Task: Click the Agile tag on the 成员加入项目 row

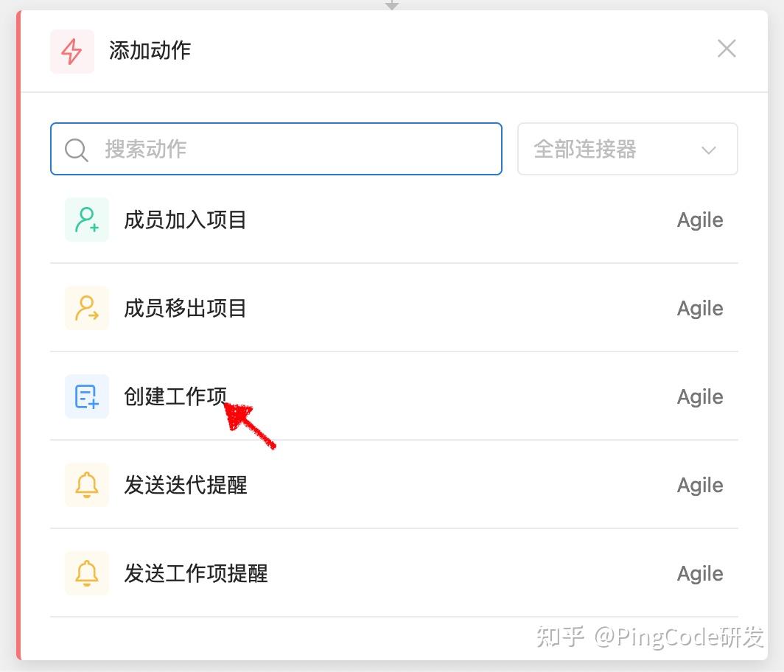Action: pyautogui.click(x=699, y=219)
